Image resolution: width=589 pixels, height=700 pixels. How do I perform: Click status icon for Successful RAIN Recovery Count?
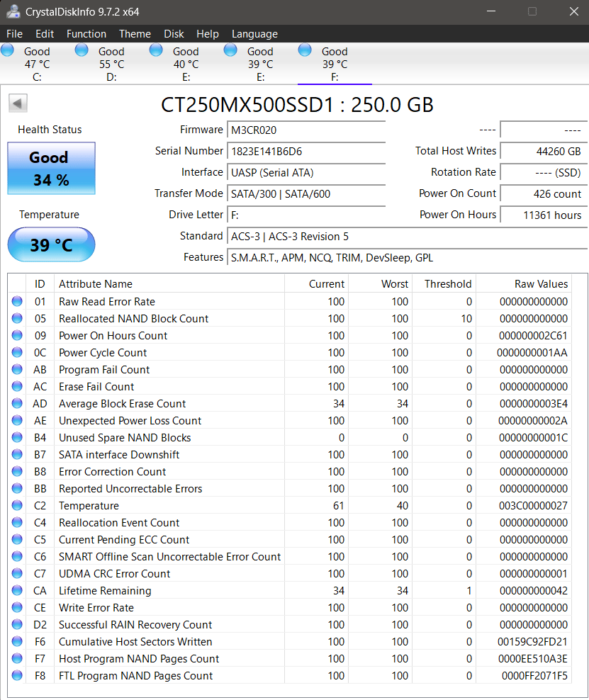point(17,624)
